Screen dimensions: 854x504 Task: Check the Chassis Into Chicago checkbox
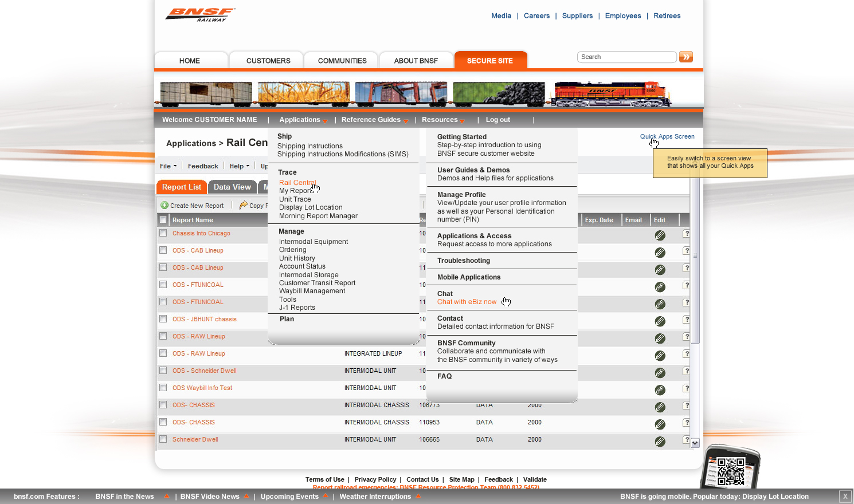point(163,233)
